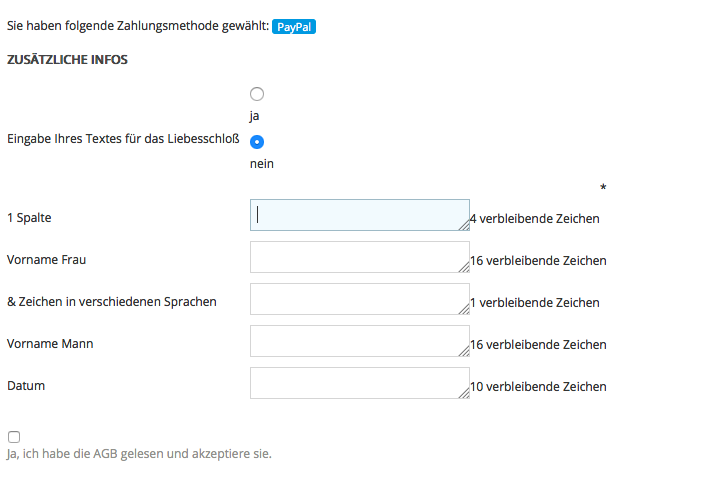Click resize handle on 'Vorname Mann' textarea

(x=464, y=352)
